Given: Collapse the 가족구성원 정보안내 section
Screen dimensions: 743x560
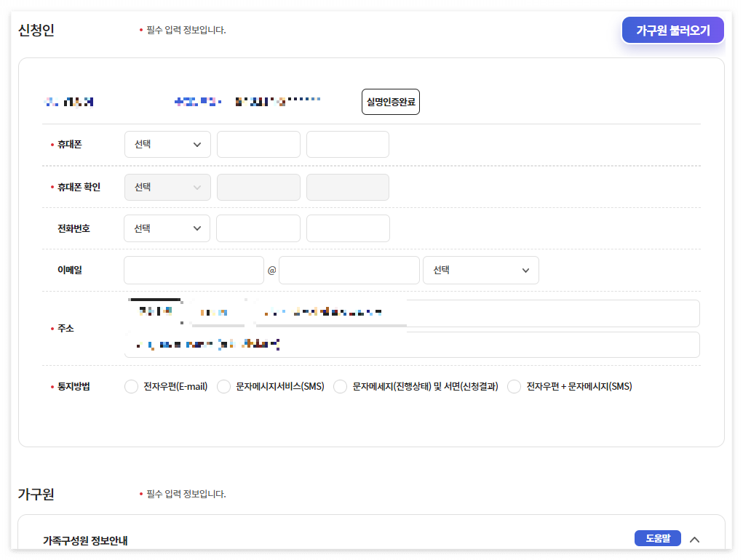Looking at the screenshot, I should click(694, 539).
